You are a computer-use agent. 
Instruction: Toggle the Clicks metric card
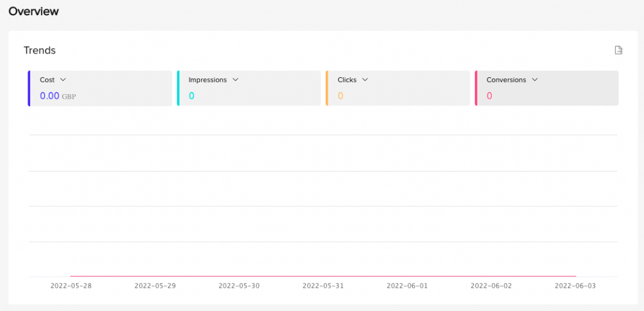[x=397, y=88]
